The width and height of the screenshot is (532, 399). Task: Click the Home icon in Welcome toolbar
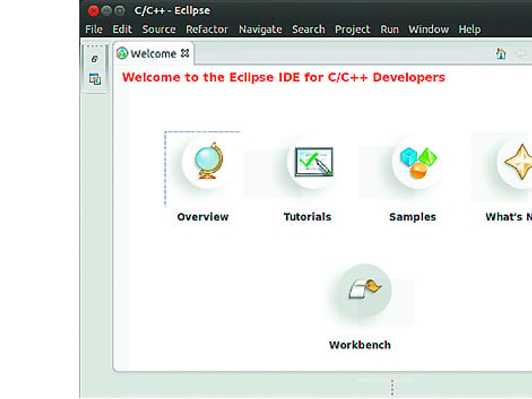(501, 54)
